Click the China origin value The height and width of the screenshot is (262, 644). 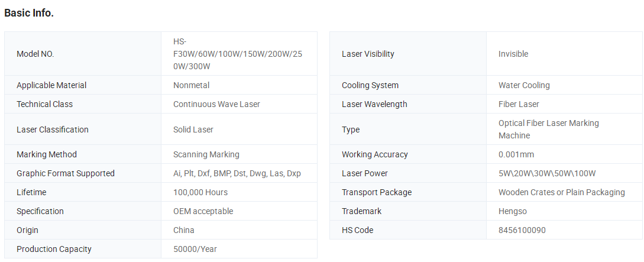tap(183, 230)
